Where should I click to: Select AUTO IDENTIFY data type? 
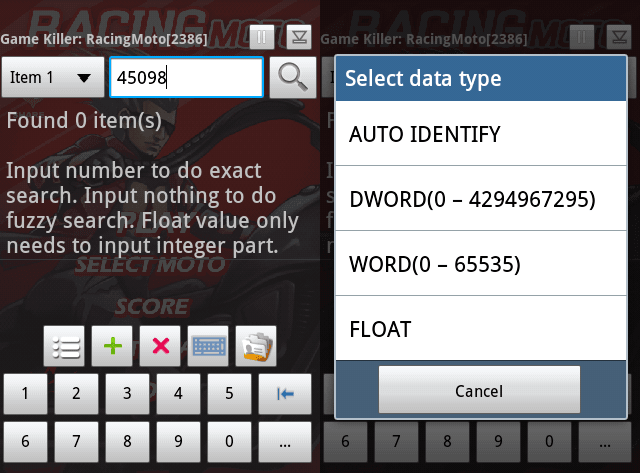[x=481, y=134]
